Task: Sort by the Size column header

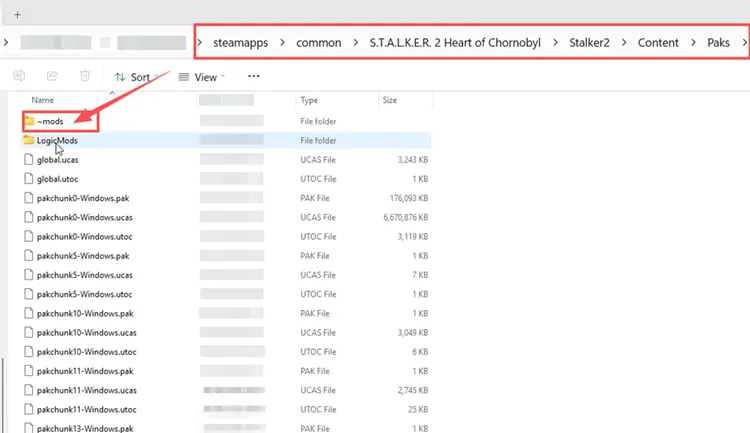Action: 390,100
